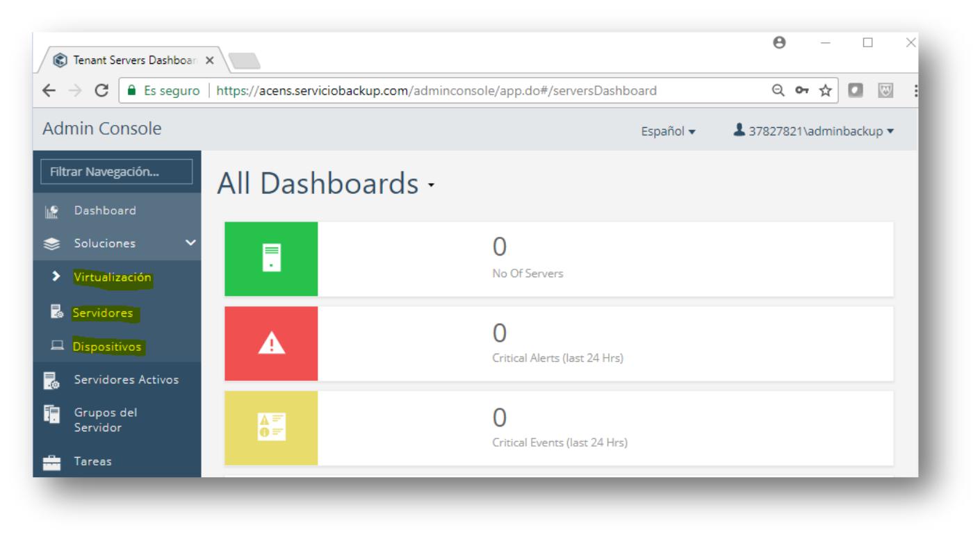Bookmark page with the star icon
Image resolution: width=980 pixels, height=539 pixels.
[x=825, y=90]
